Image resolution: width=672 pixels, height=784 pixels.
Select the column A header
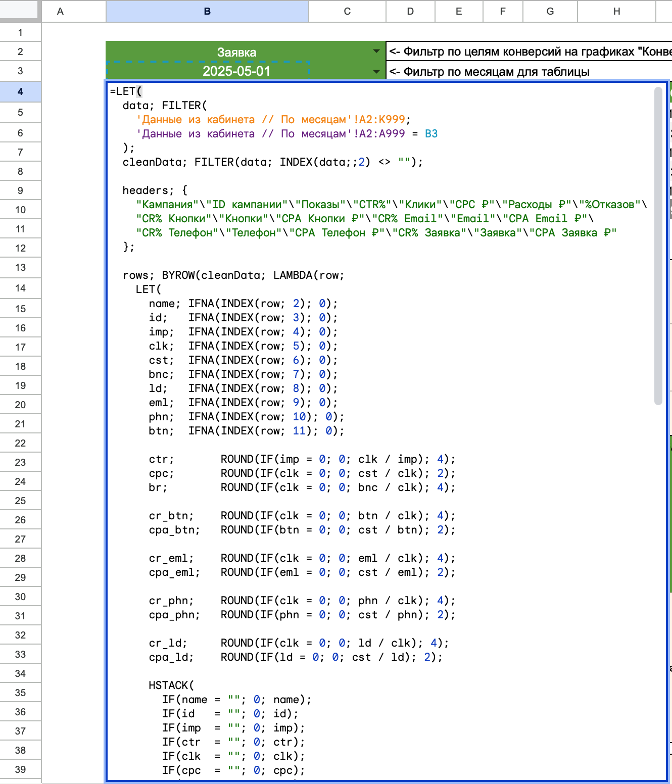coord(60,11)
